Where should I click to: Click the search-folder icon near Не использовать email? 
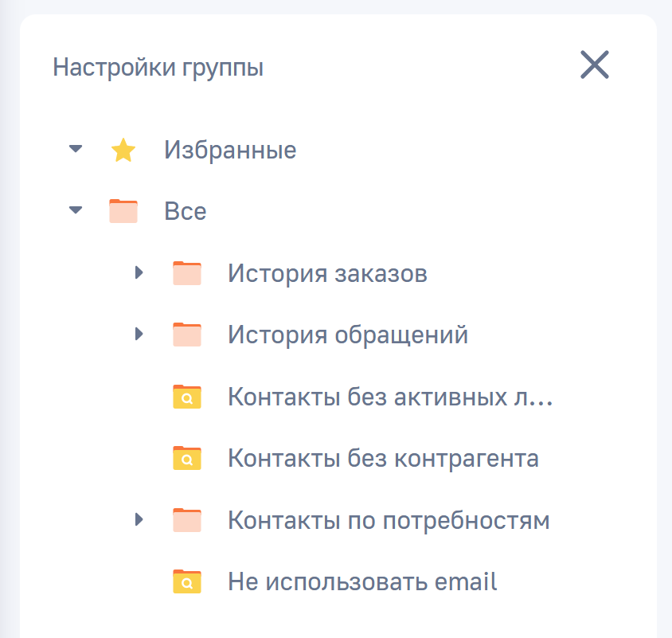tap(186, 581)
